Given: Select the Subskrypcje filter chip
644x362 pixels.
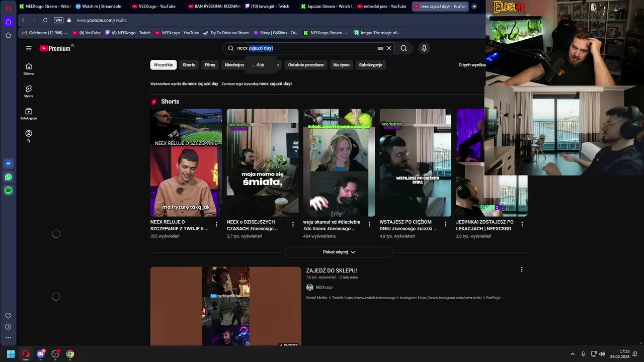Looking at the screenshot, I should 371,65.
